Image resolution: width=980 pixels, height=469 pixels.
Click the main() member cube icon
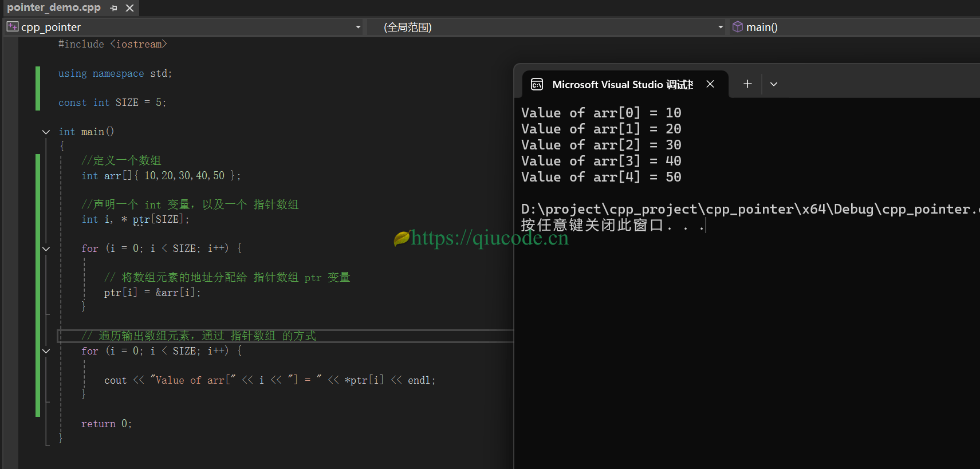(x=738, y=26)
